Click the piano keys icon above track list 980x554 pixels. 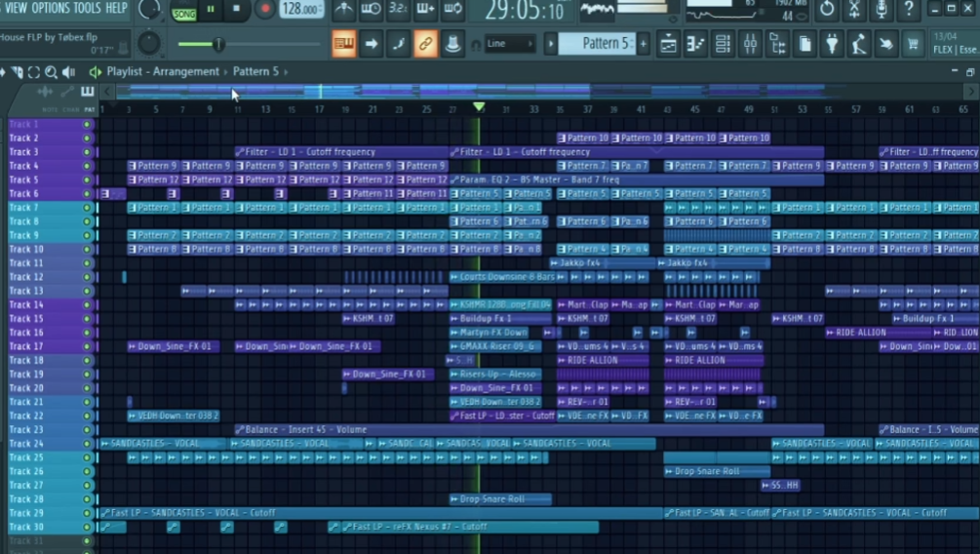[88, 92]
